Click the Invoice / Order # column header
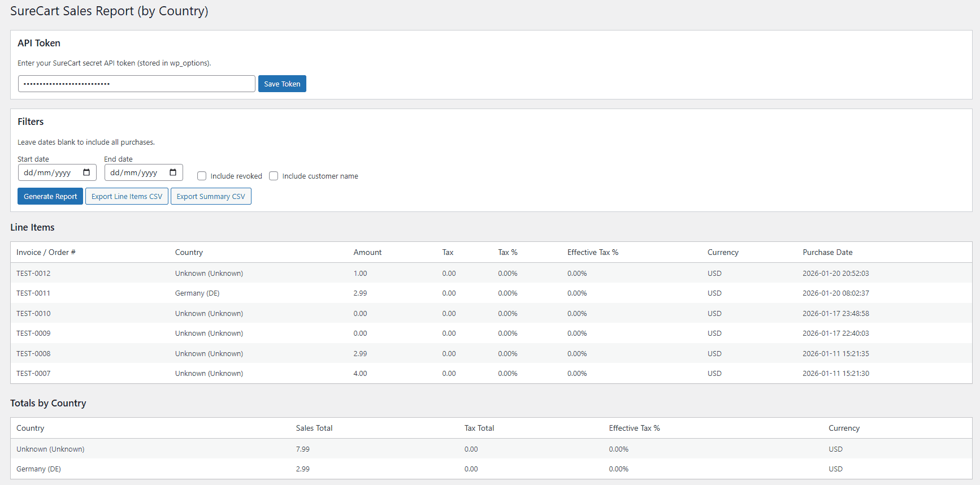Screen dimensions: 980x485 pos(46,252)
